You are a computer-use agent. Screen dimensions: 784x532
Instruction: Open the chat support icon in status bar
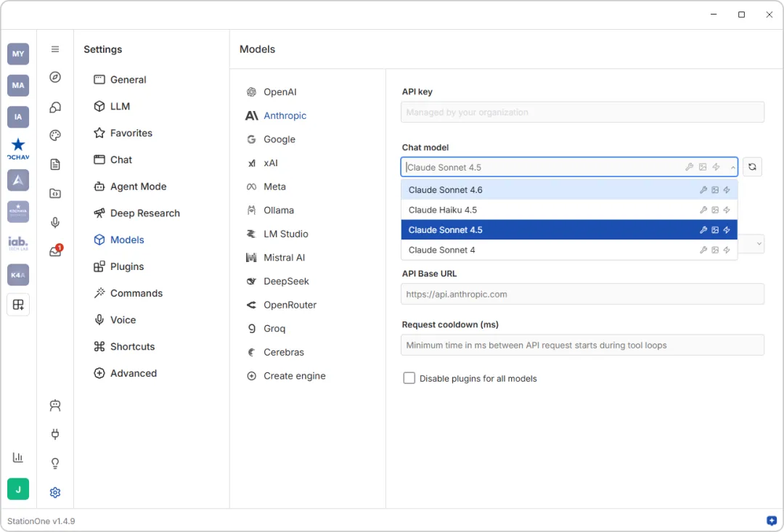point(772,520)
